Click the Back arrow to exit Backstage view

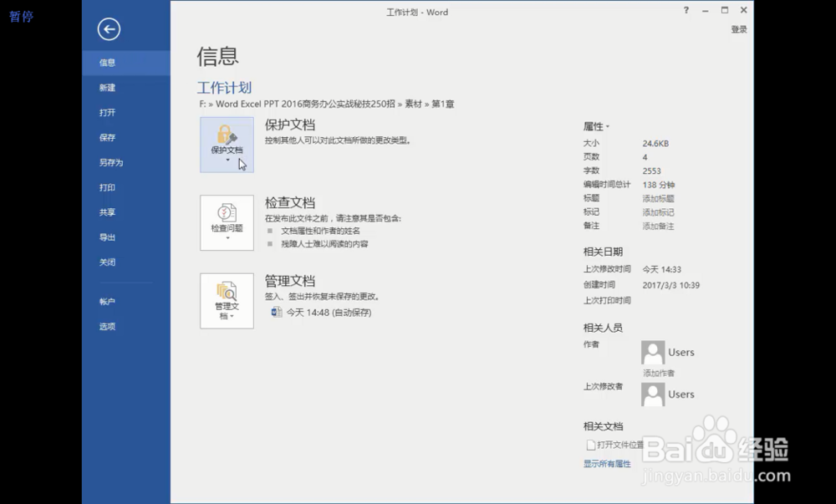click(x=109, y=29)
